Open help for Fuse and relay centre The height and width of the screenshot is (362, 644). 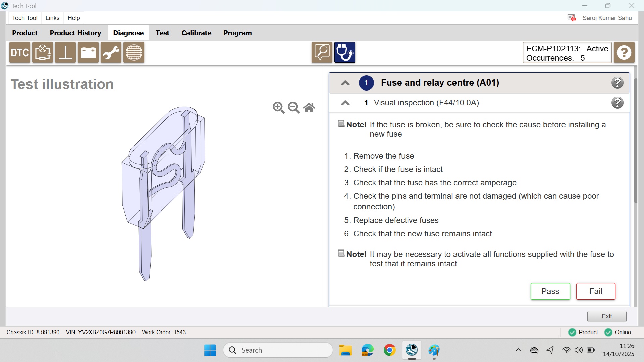617,83
